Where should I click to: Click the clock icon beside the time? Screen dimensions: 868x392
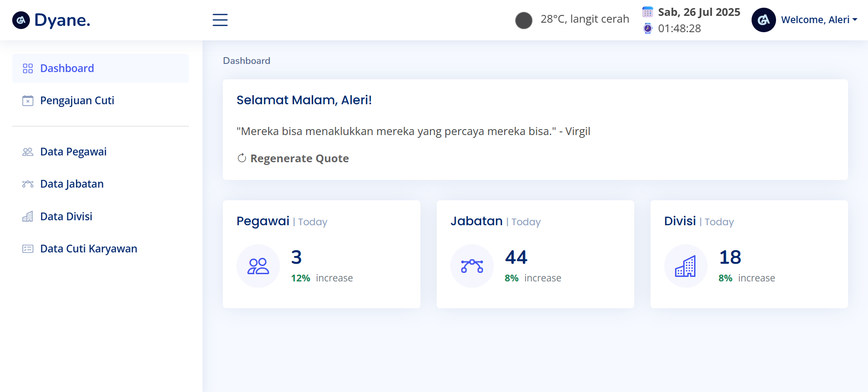pos(648,29)
